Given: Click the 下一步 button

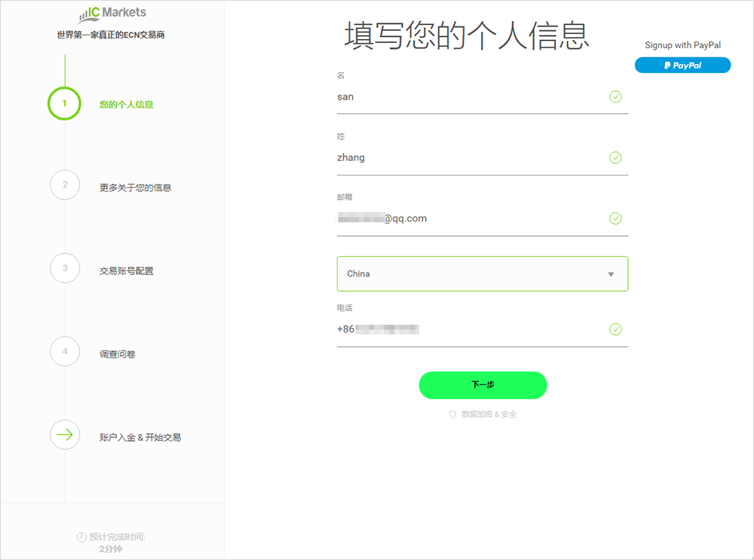Looking at the screenshot, I should pyautogui.click(x=483, y=385).
